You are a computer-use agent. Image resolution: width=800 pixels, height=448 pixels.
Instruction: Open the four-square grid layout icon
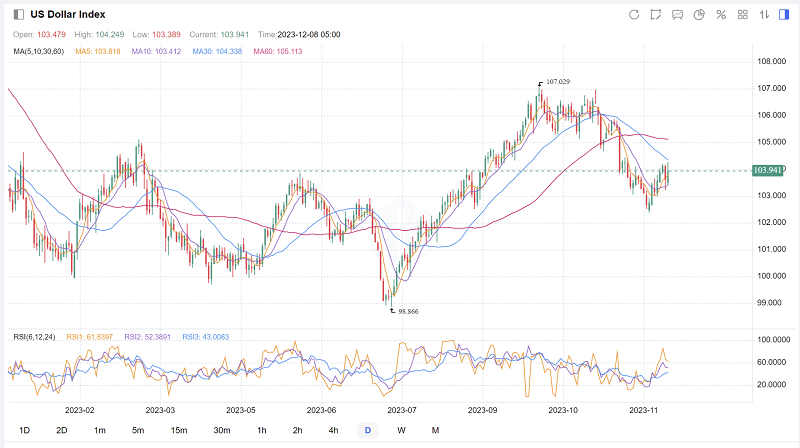[x=743, y=14]
